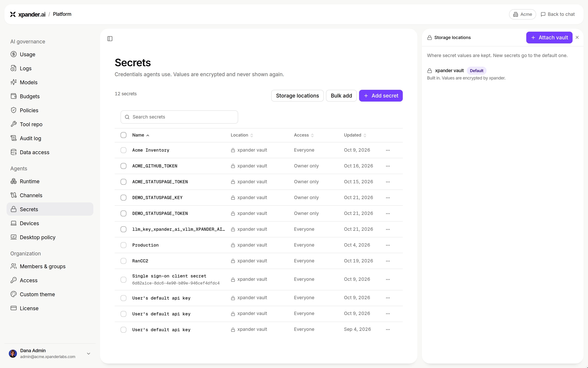588x368 pixels.
Task: Click the Data access database icon
Action: [14, 152]
